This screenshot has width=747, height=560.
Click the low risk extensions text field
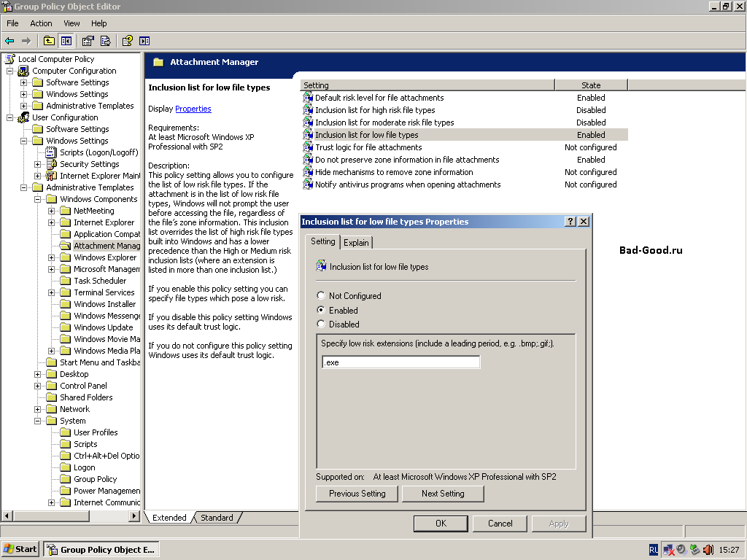tap(400, 362)
